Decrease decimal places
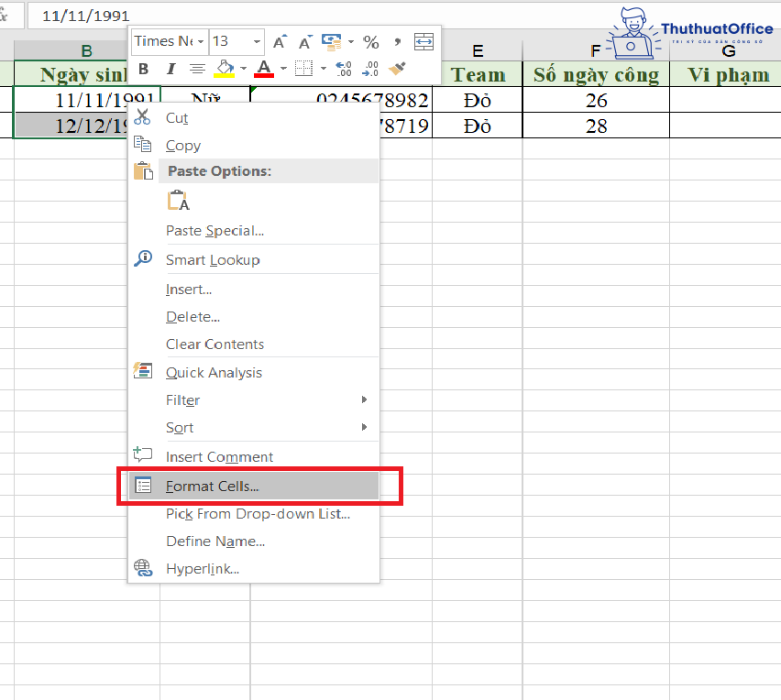The width and height of the screenshot is (781, 700). 368,68
